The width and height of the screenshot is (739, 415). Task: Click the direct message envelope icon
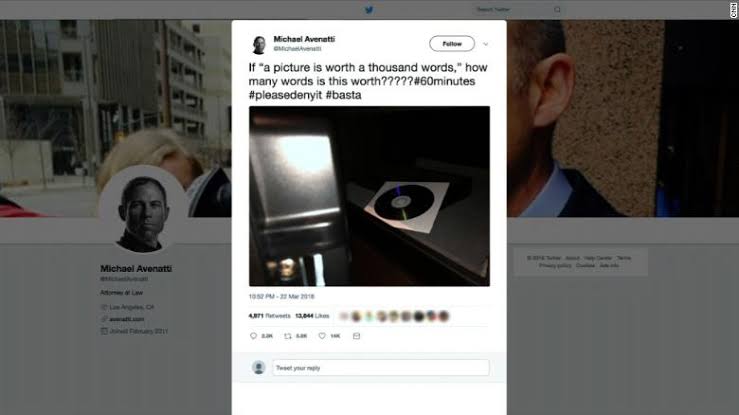point(357,336)
